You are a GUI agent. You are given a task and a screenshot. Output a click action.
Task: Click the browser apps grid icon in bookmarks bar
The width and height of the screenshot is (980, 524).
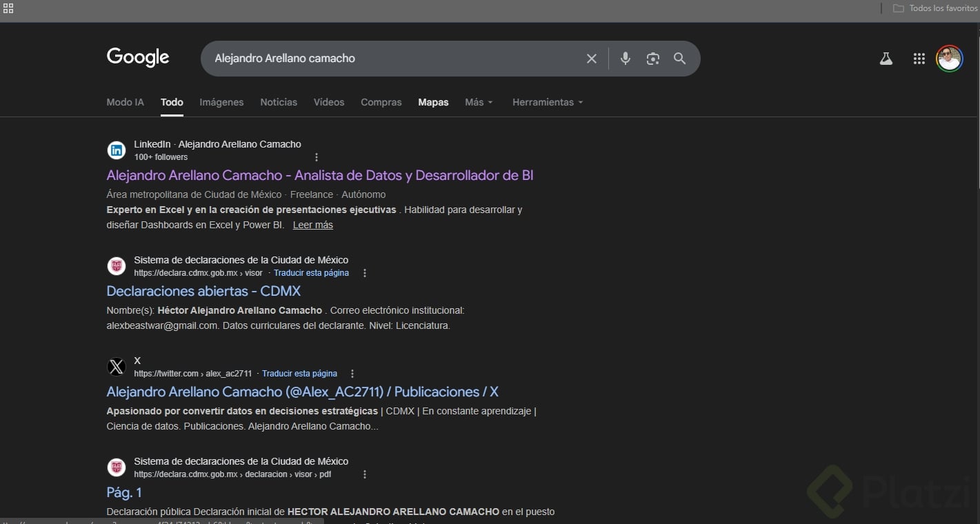[8, 8]
